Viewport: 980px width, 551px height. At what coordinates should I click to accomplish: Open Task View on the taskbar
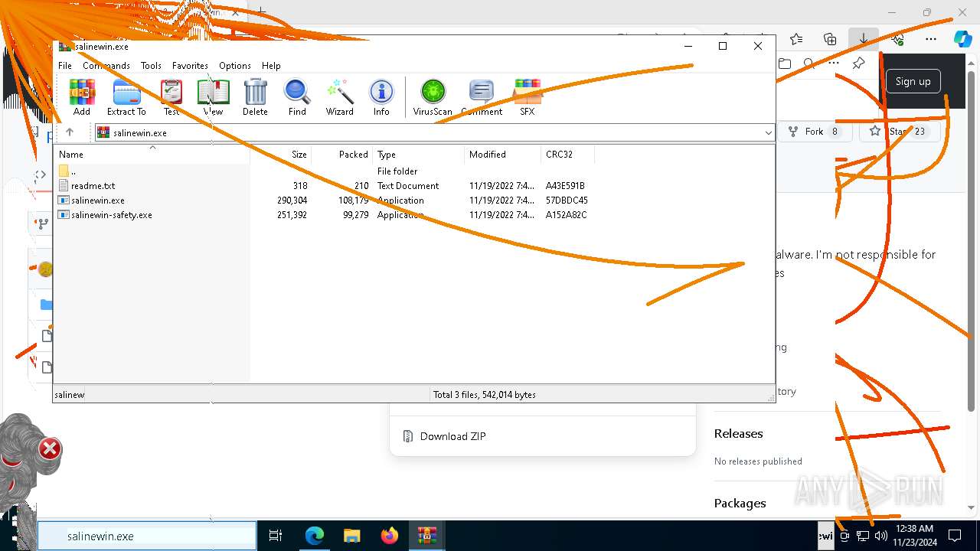pos(276,536)
